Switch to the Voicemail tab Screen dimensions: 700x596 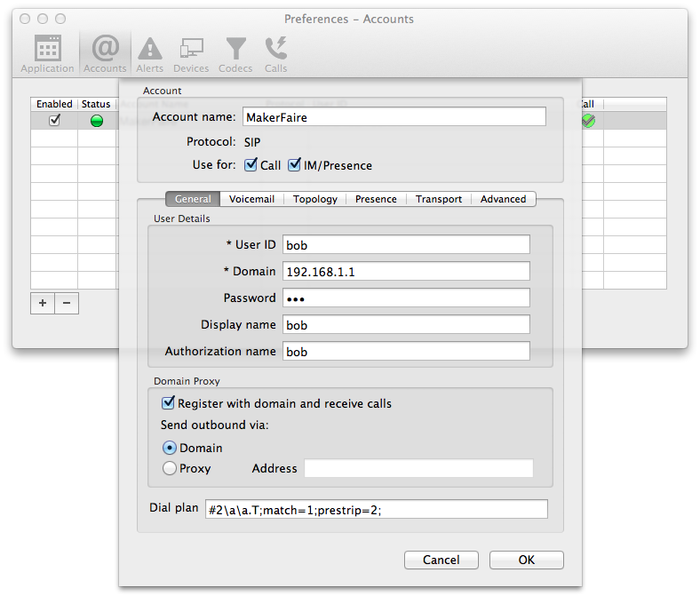tap(251, 199)
